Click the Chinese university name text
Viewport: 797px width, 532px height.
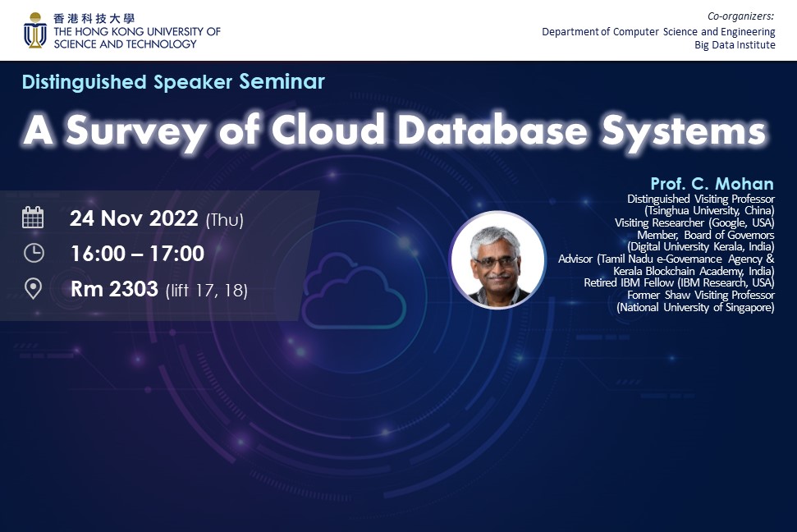point(94,18)
